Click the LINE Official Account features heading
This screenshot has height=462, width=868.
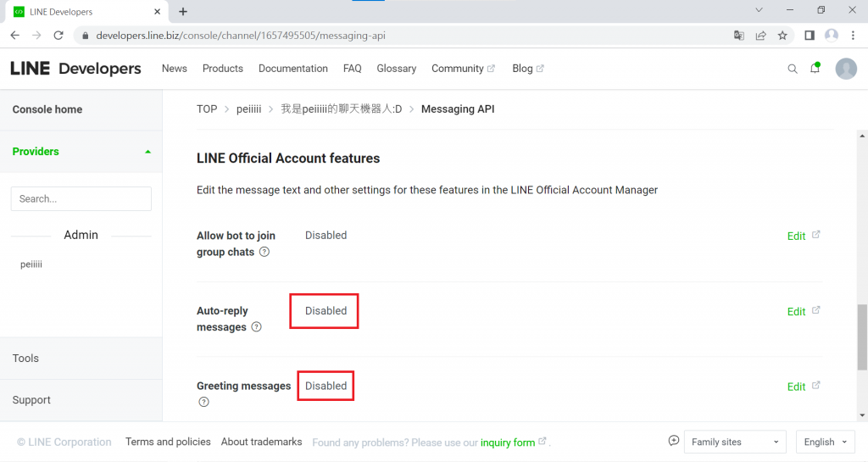pyautogui.click(x=288, y=159)
